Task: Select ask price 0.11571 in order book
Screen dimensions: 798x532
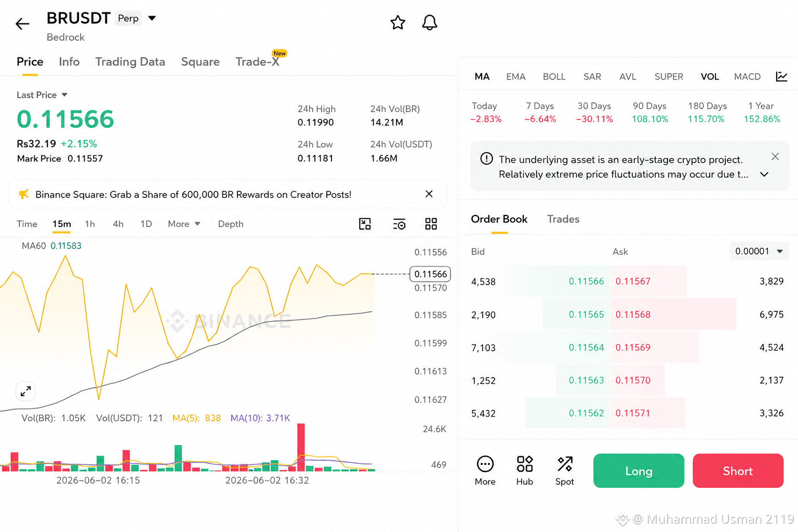Action: pos(633,413)
